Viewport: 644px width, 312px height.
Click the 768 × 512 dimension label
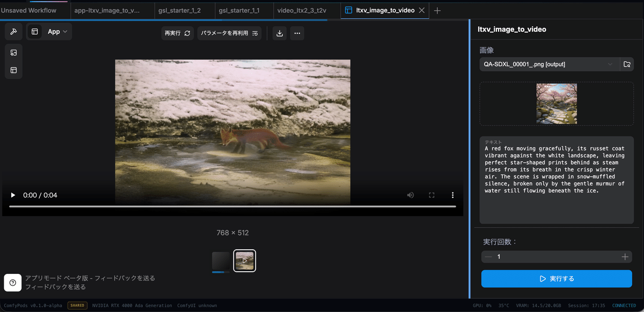pyautogui.click(x=232, y=233)
